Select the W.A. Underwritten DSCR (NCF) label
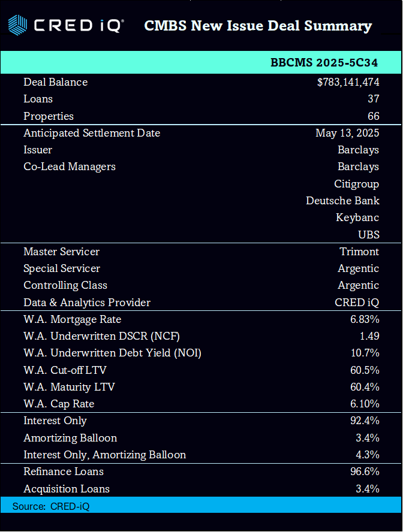This screenshot has height=532, width=403. (x=101, y=336)
